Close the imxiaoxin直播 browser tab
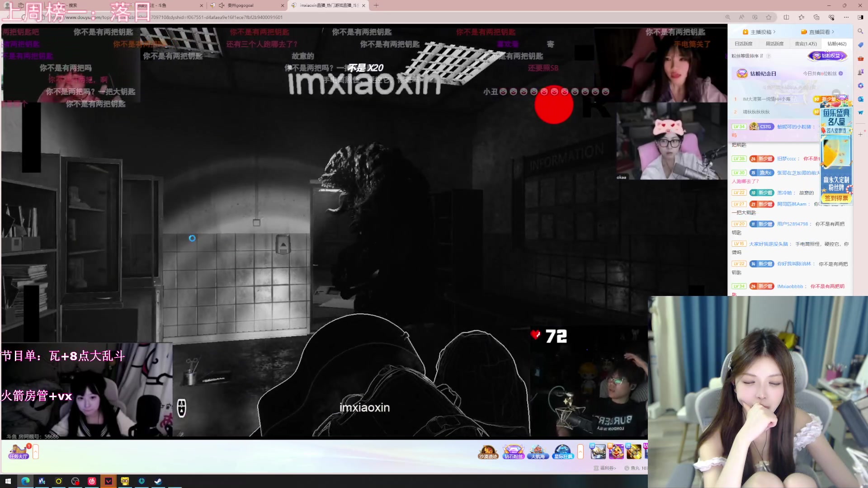The image size is (868, 488). [x=363, y=5]
